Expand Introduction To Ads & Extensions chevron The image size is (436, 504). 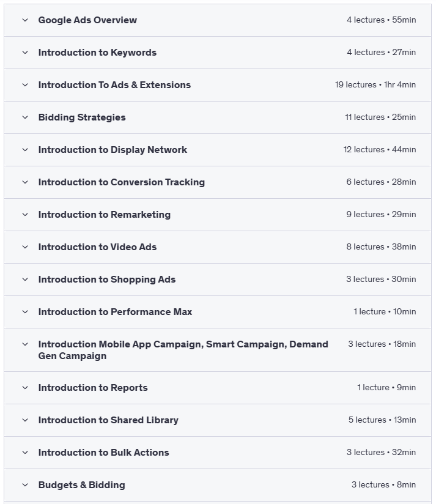click(x=25, y=85)
